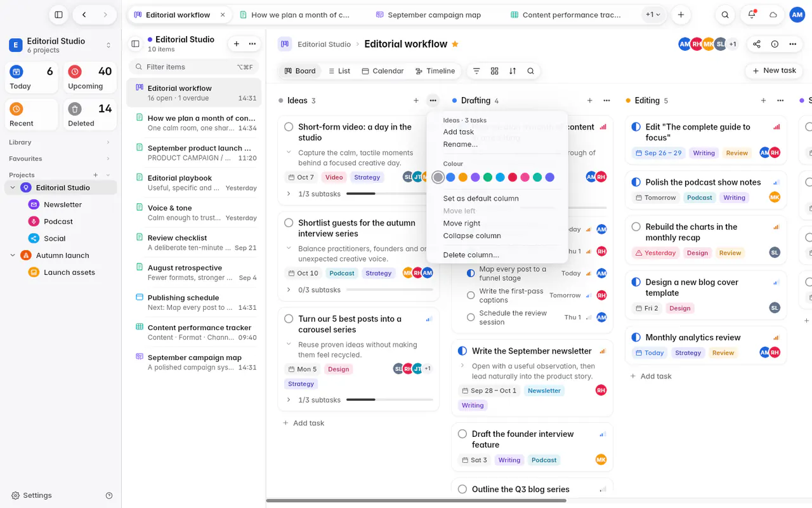Click the grid layout icon in board toolbar

tap(495, 71)
